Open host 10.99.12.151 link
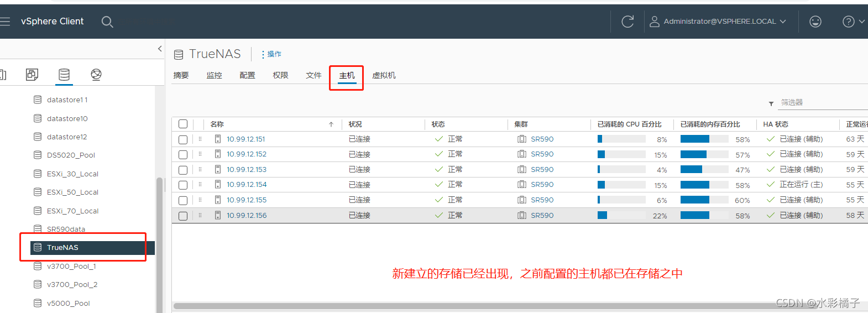Image resolution: width=868 pixels, height=313 pixels. coord(246,139)
